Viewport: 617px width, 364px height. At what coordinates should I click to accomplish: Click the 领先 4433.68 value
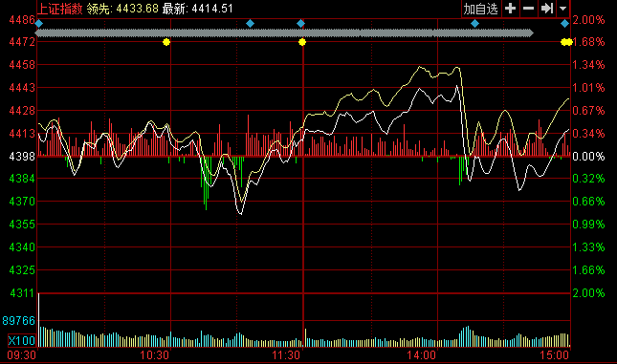[122, 9]
